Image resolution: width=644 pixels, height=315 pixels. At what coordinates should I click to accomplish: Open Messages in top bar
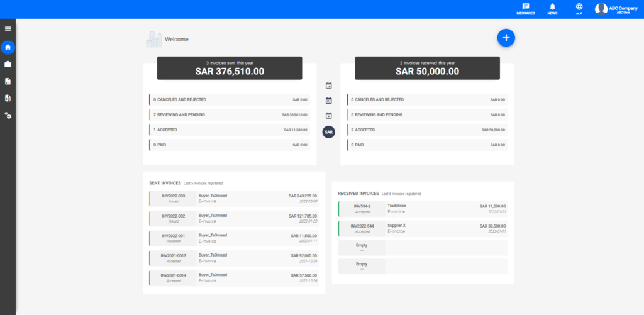point(525,9)
